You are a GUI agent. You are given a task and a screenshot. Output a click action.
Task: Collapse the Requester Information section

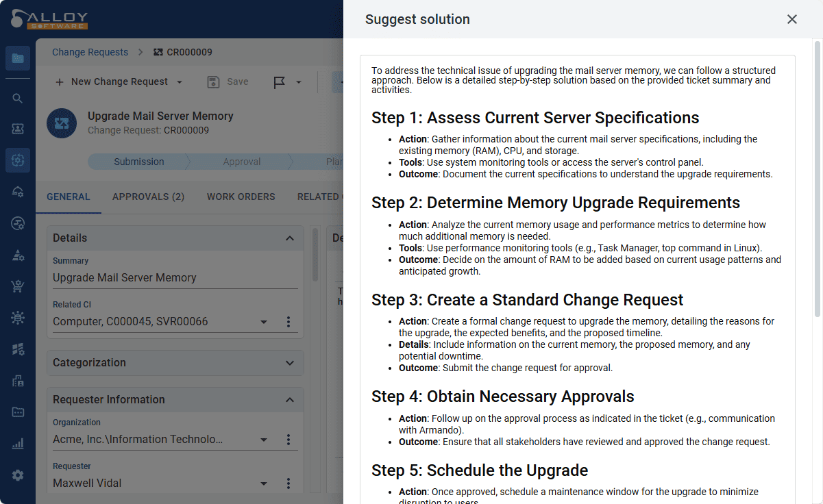(290, 400)
